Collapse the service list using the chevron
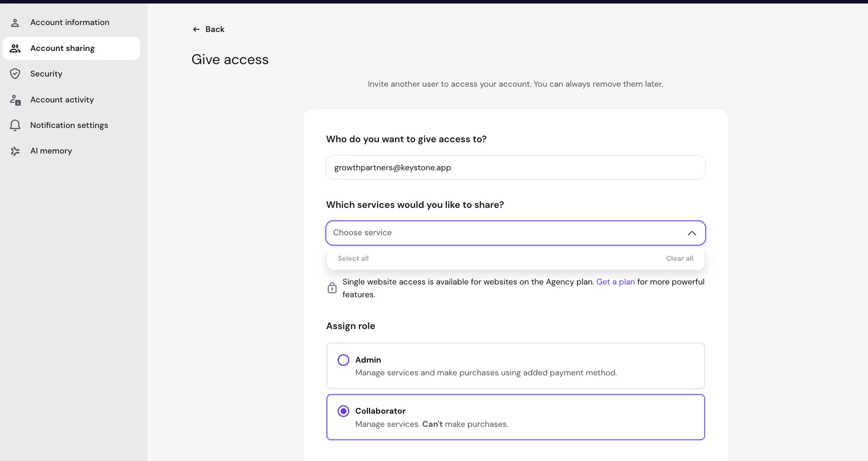 [692, 233]
